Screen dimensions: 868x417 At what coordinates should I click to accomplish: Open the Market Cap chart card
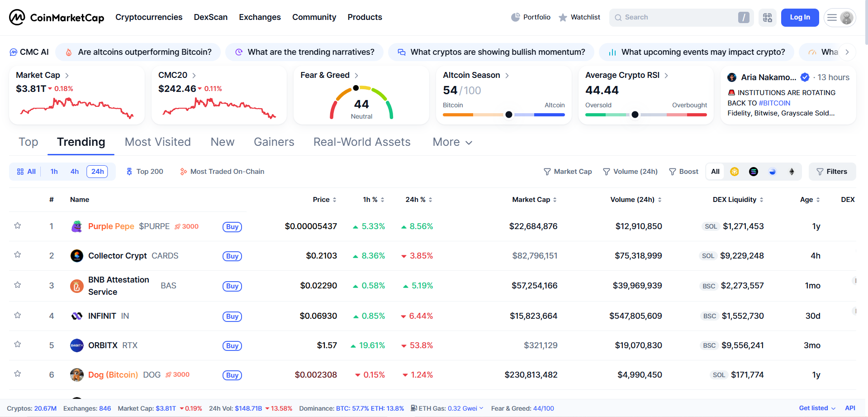click(77, 96)
